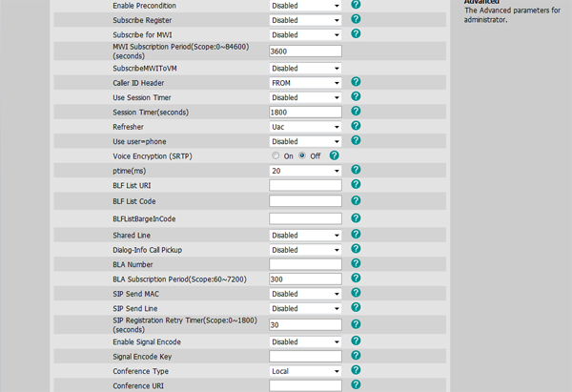Image resolution: width=572 pixels, height=392 pixels.
Task: Show help for BLFListBargeInCode
Action: point(356,217)
